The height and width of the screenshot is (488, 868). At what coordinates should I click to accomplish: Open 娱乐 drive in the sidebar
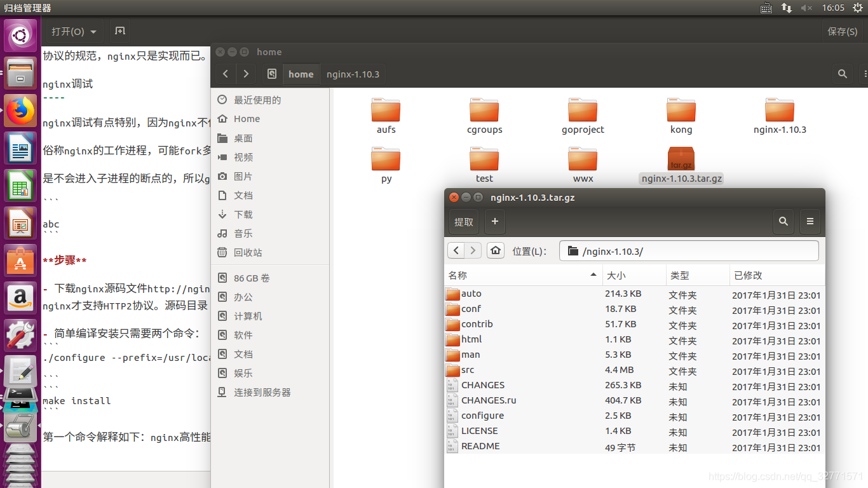point(243,373)
